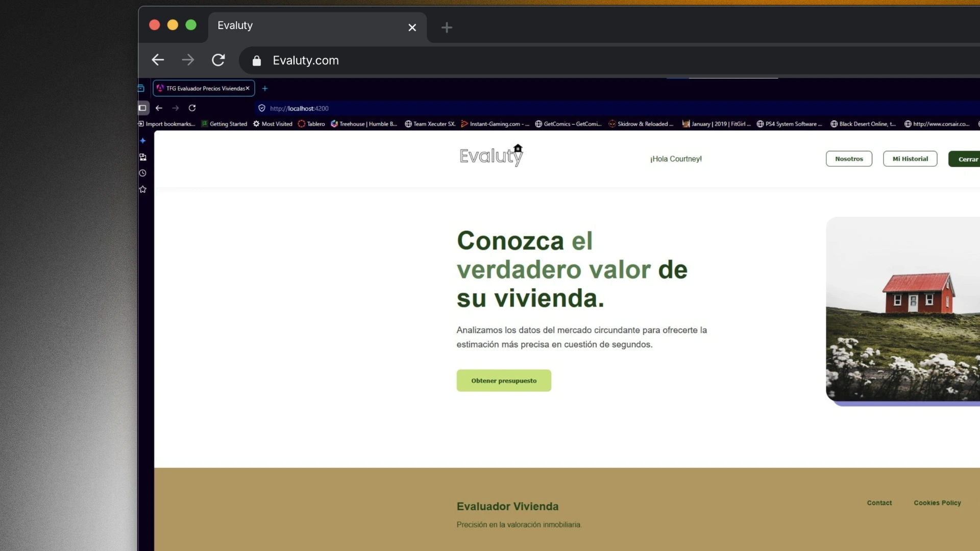Reload the Evaluty.com page in the outer browser

[218, 60]
